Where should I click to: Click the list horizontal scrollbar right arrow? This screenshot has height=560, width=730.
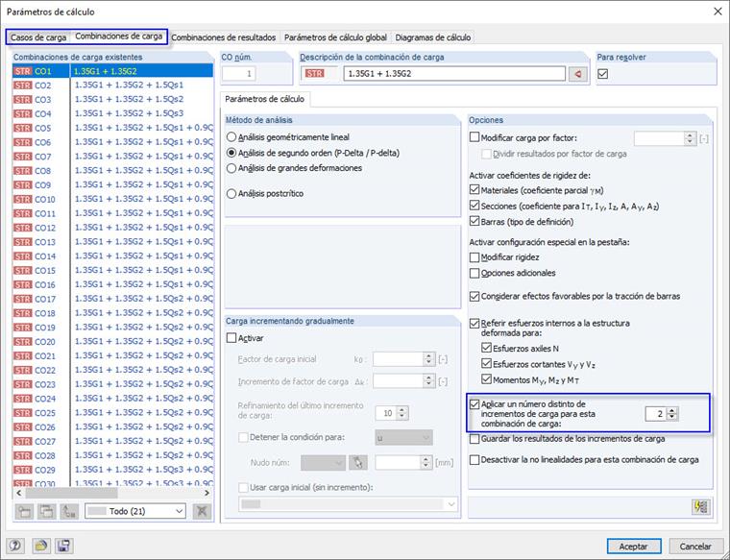tap(207, 493)
